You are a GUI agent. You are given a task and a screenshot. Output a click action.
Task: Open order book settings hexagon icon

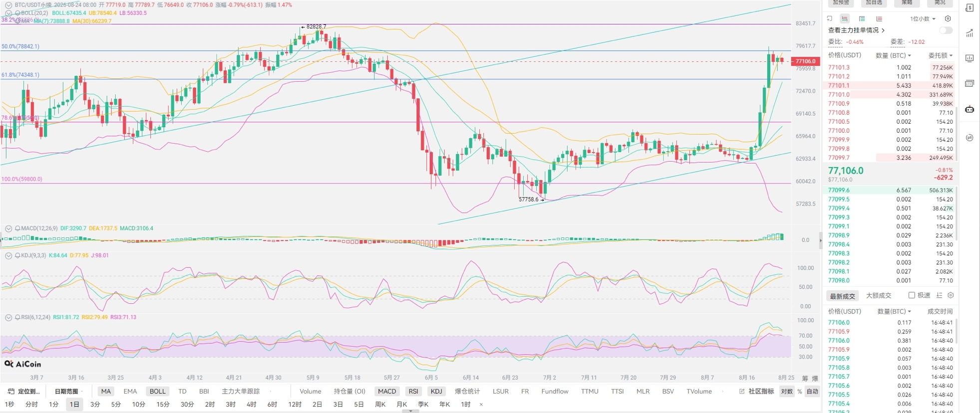coord(948,18)
